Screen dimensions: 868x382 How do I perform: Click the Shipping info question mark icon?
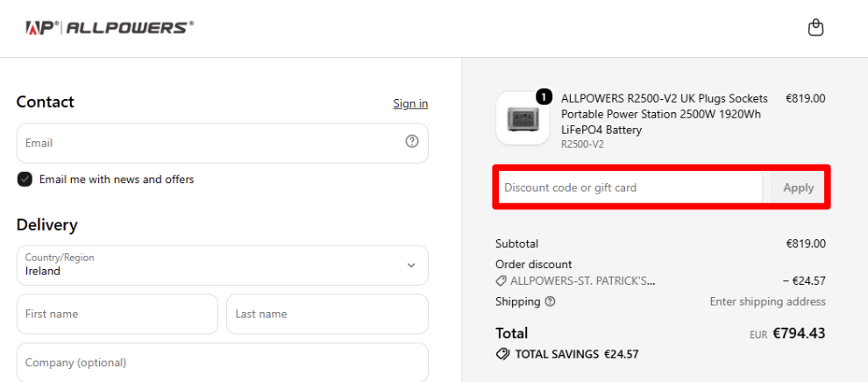tap(550, 301)
